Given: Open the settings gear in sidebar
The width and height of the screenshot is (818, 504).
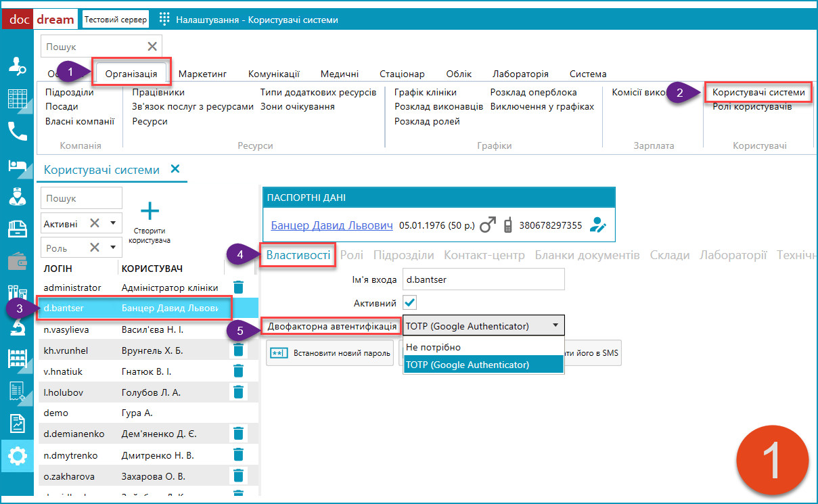Looking at the screenshot, I should click(x=17, y=457).
